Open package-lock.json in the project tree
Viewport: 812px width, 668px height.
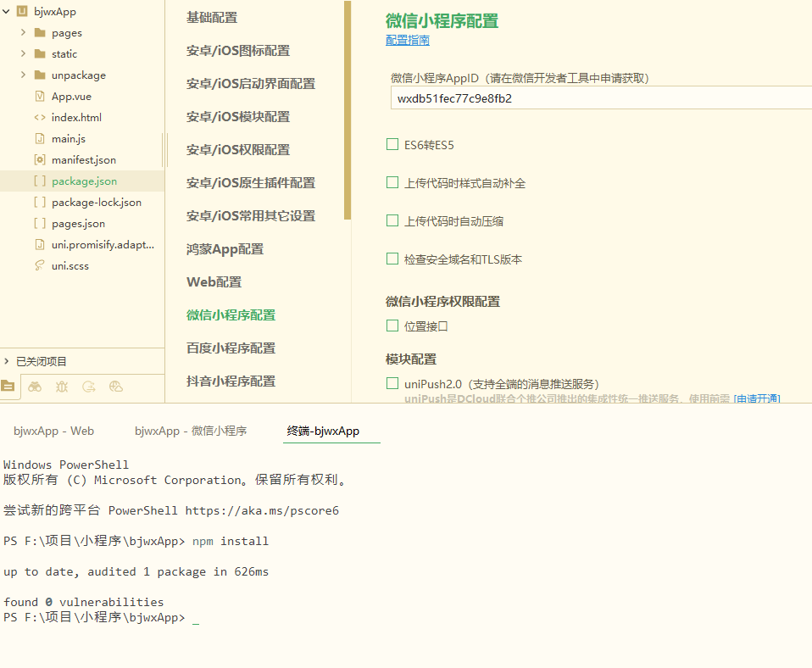[x=97, y=203]
